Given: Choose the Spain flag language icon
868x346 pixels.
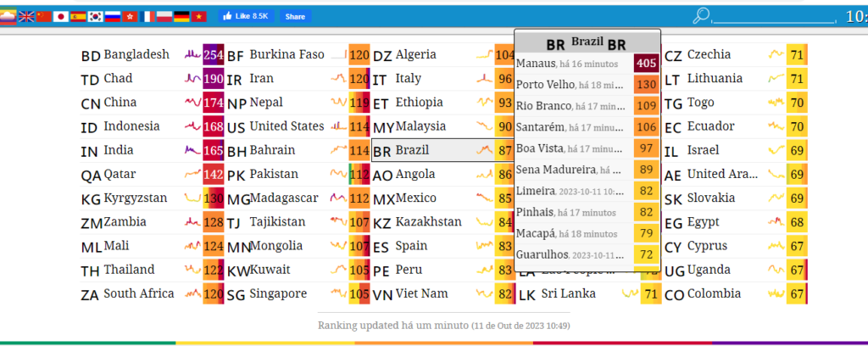Looking at the screenshot, I should tap(78, 16).
